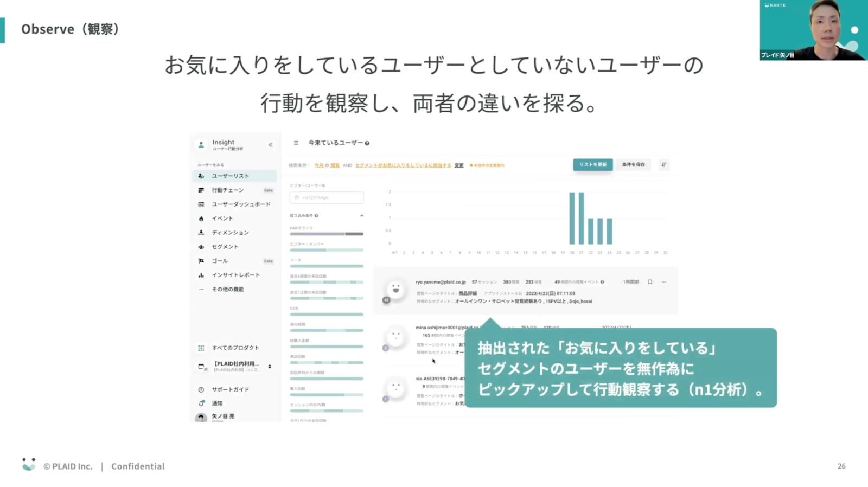Bookmark the ryo.yanome@plaid.co.jp user row

click(x=650, y=282)
